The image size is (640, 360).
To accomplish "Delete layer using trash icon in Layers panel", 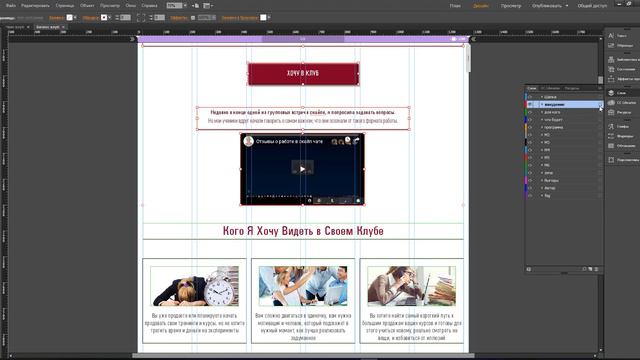I will click(596, 269).
